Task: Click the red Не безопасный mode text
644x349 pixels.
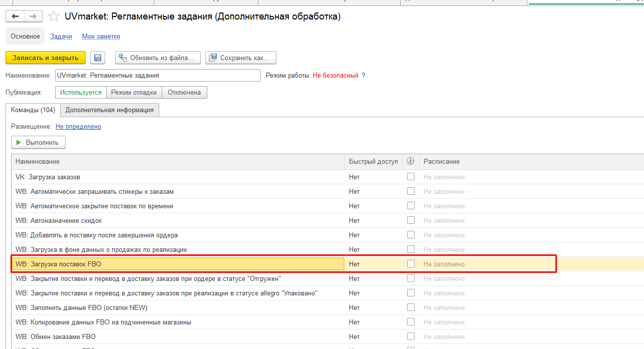Action: 336,75
